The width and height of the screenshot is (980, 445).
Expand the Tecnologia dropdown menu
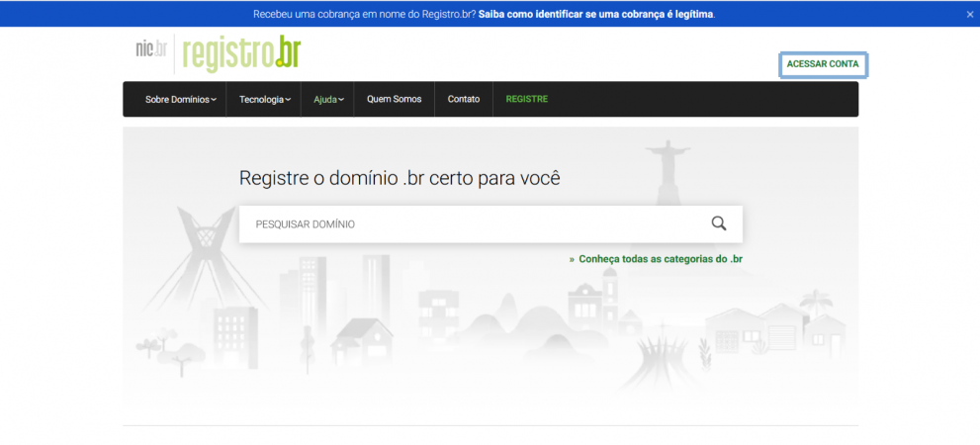265,99
